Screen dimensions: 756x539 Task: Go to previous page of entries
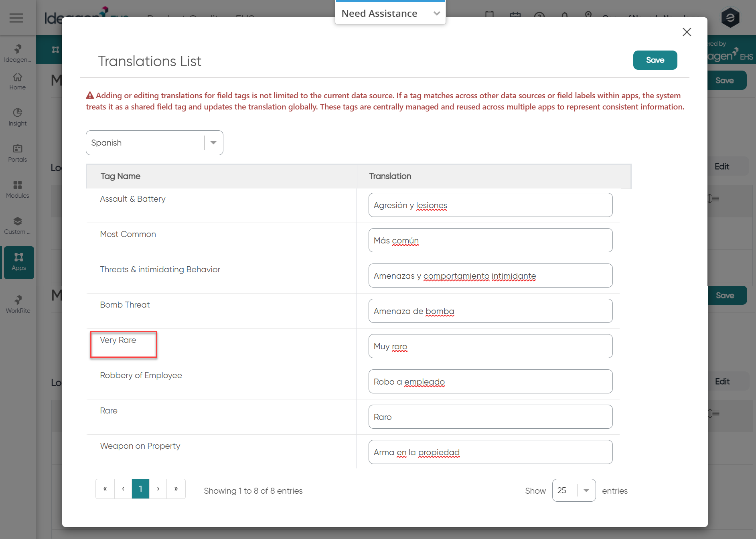[123, 489]
